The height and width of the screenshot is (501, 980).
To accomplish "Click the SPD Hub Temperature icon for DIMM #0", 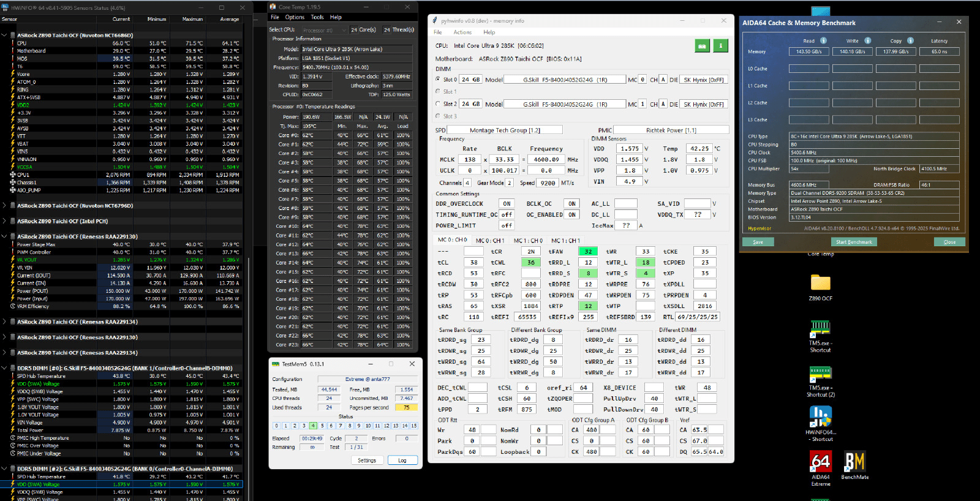I will click(12, 376).
